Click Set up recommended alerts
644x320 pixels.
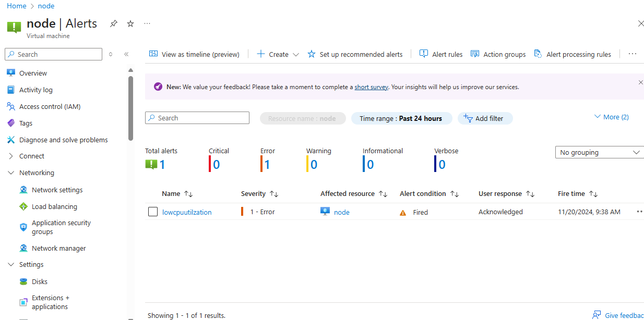tap(355, 54)
